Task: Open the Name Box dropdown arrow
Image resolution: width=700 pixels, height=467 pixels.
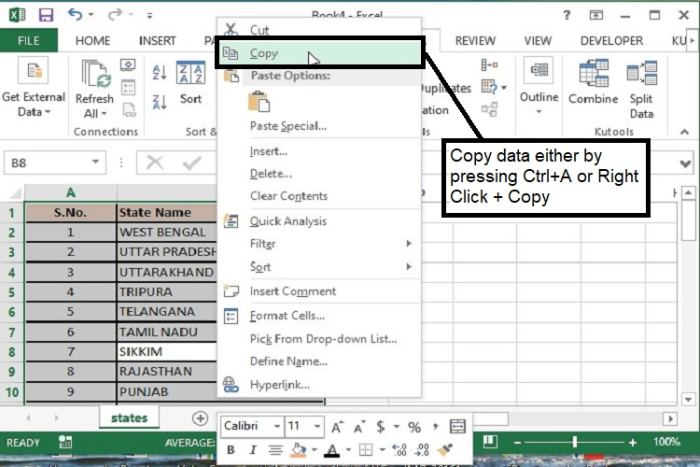Action: click(95, 162)
